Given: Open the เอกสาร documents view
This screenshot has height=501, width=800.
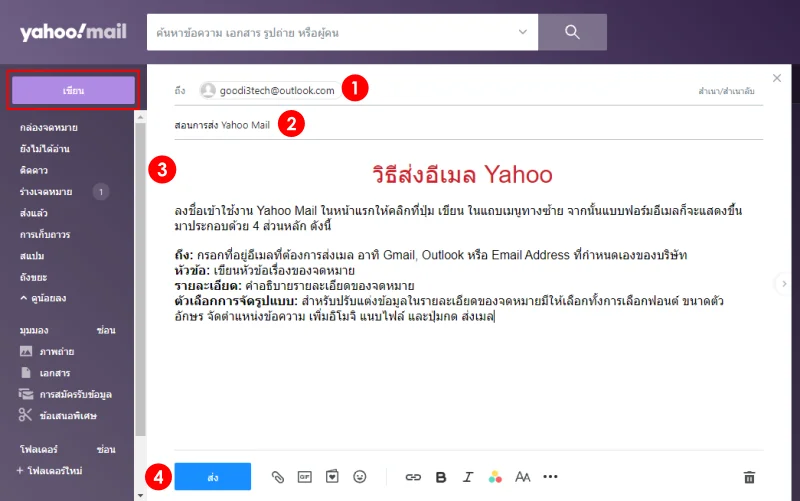Looking at the screenshot, I should [x=45, y=373].
